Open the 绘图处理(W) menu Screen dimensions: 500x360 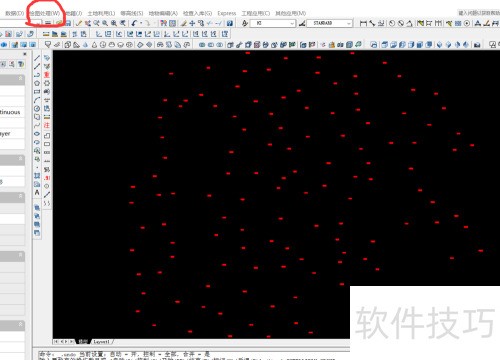tap(45, 13)
